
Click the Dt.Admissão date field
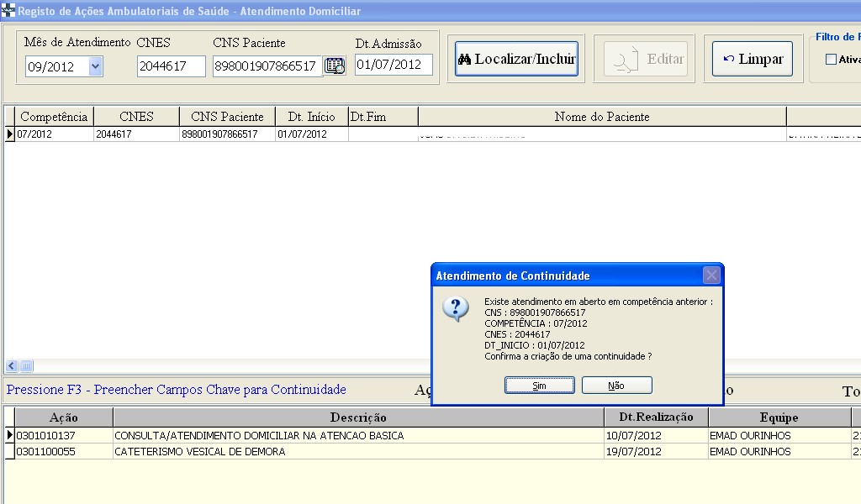(x=393, y=65)
